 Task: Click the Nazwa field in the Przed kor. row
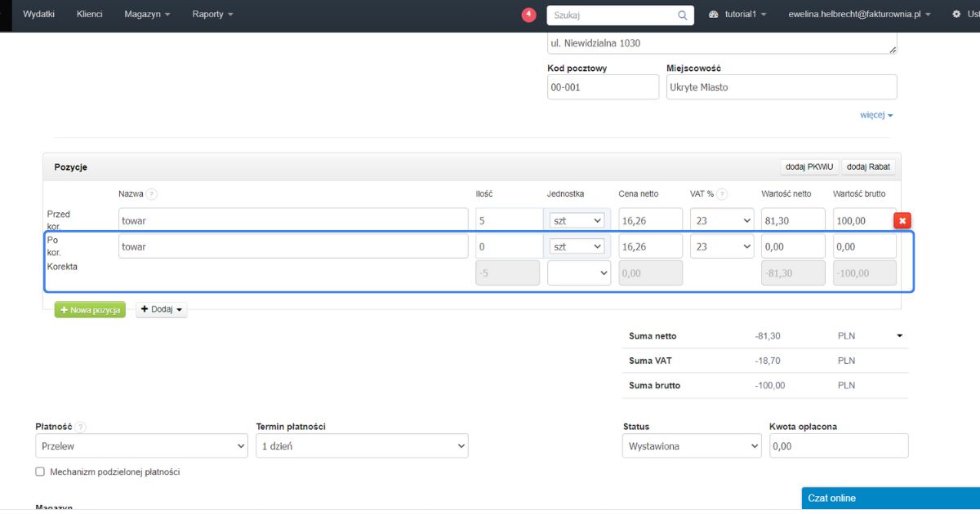(x=293, y=220)
